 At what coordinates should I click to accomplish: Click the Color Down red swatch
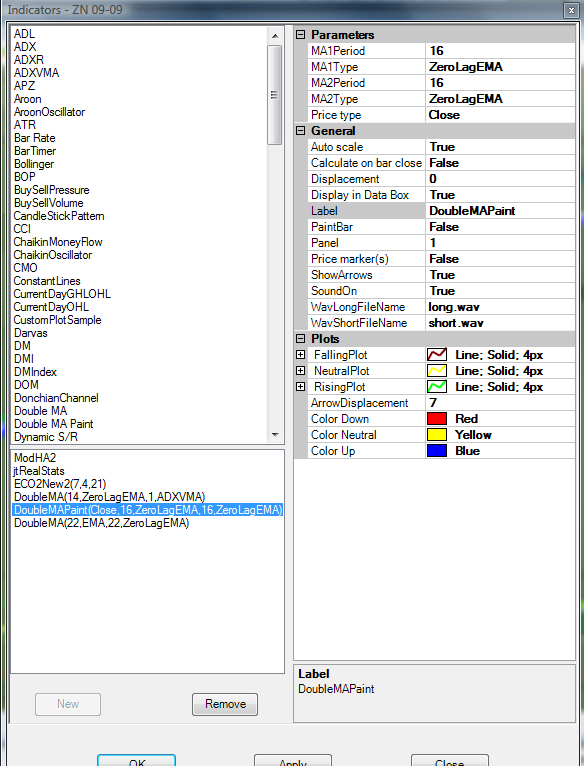tap(437, 419)
